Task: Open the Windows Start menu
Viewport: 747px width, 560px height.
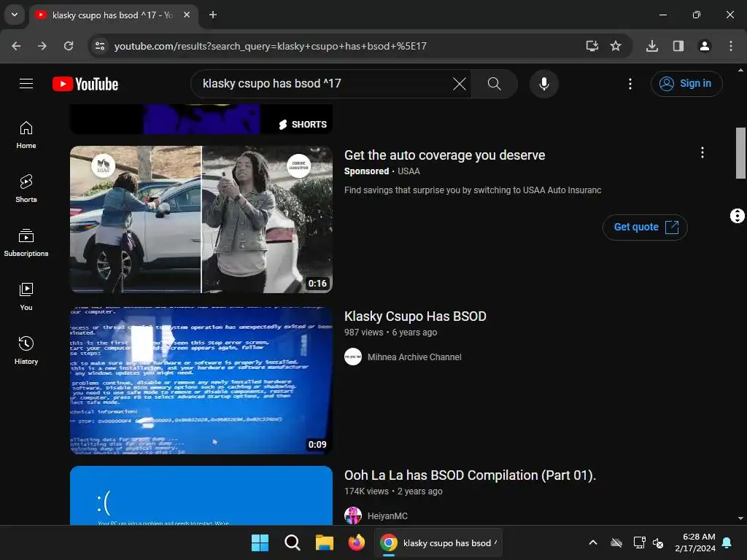Action: tap(260, 542)
